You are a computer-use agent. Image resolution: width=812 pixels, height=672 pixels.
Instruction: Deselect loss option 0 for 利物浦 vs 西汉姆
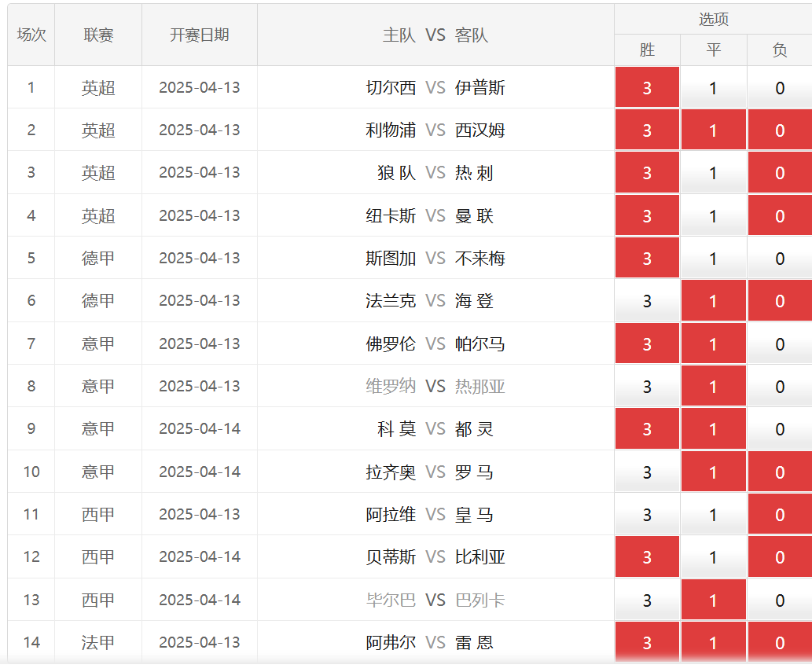point(780,130)
